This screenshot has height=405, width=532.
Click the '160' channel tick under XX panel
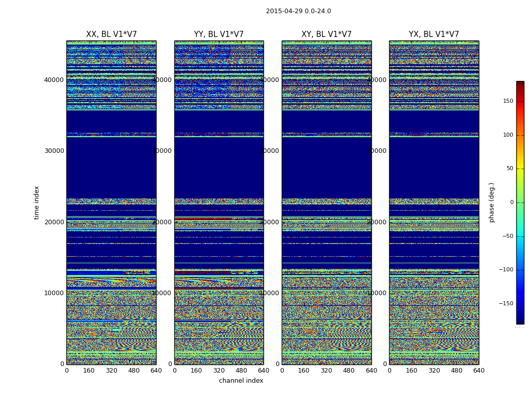coord(89,371)
